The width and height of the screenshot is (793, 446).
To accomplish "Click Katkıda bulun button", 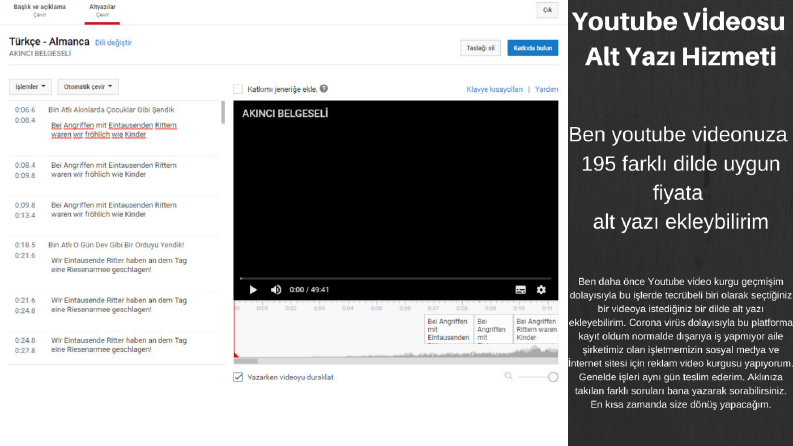I will tap(533, 48).
